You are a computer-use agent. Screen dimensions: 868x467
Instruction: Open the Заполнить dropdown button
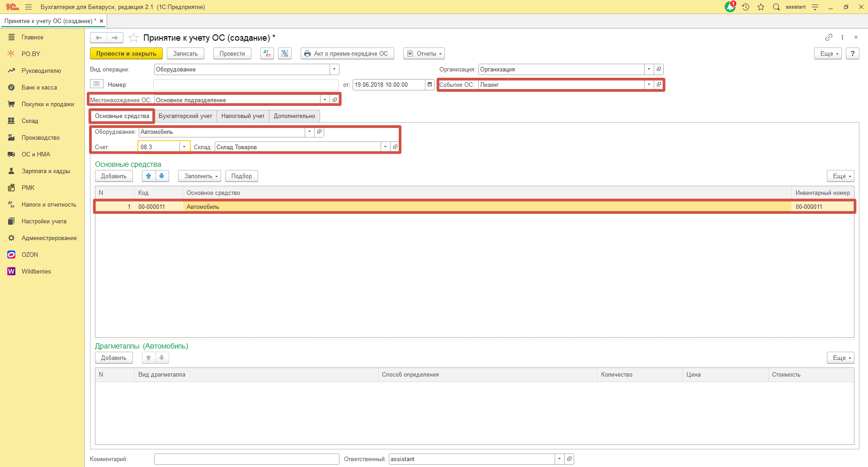pyautogui.click(x=201, y=176)
